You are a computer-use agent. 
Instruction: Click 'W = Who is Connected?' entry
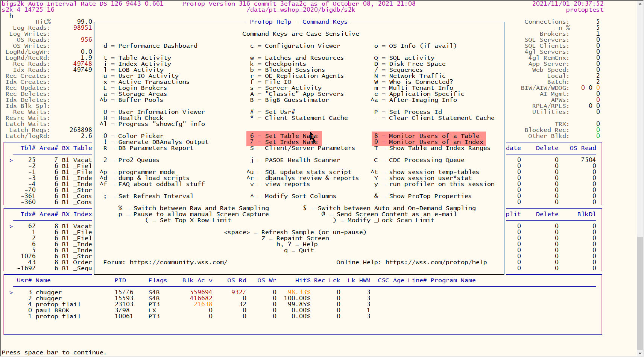pyautogui.click(x=414, y=82)
